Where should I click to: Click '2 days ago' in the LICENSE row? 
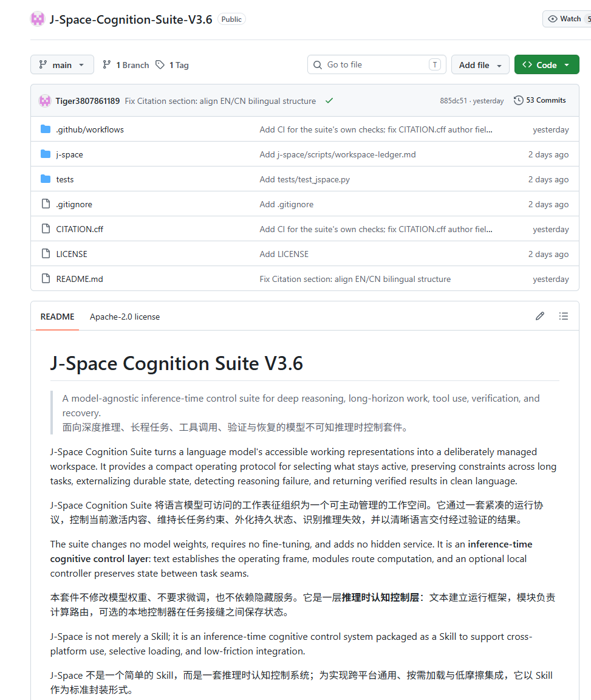point(548,254)
